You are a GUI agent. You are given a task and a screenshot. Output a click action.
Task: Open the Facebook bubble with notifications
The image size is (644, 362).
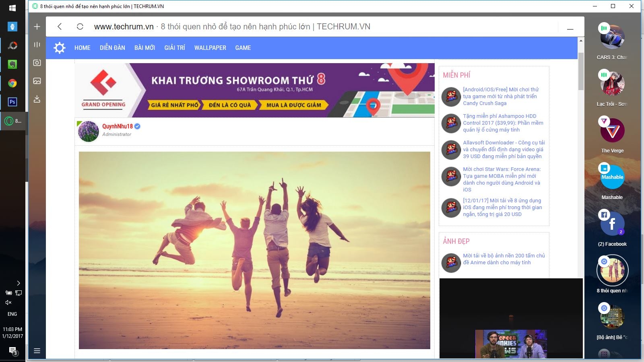[612, 223]
